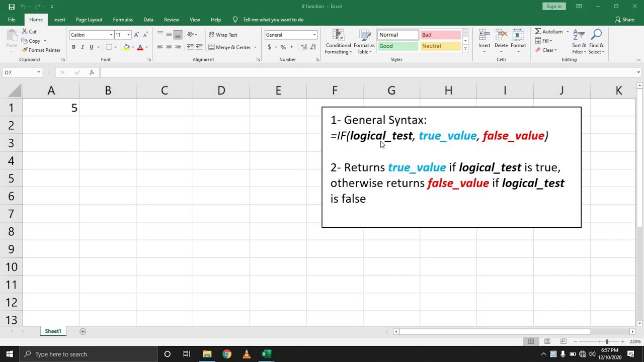644x362 pixels.
Task: Switch to the Formulas tab
Action: tap(123, 20)
